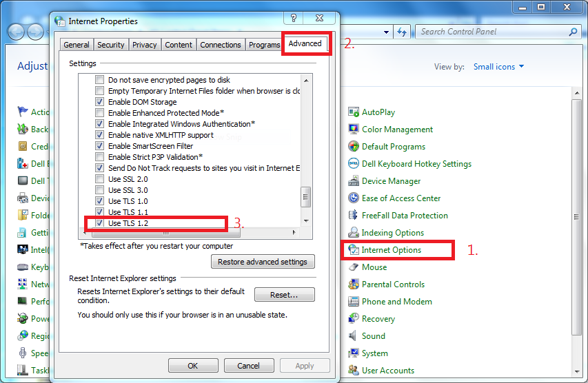Click the Cancel button

click(x=249, y=365)
